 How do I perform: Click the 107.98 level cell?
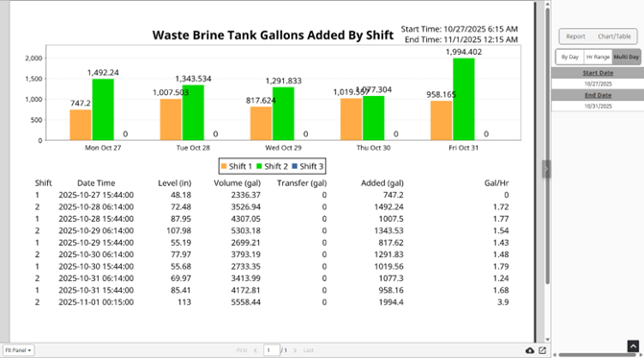point(179,230)
